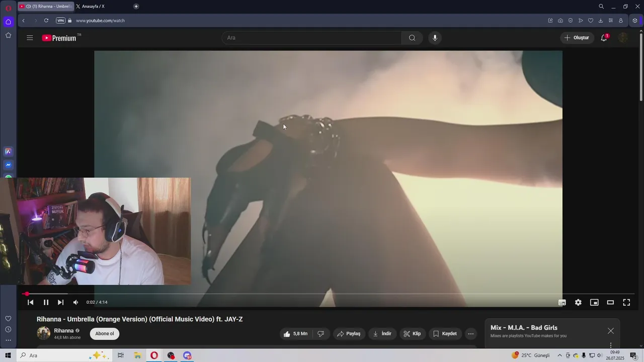Enter fullscreen video mode
This screenshot has height=362, width=644.
[626, 302]
